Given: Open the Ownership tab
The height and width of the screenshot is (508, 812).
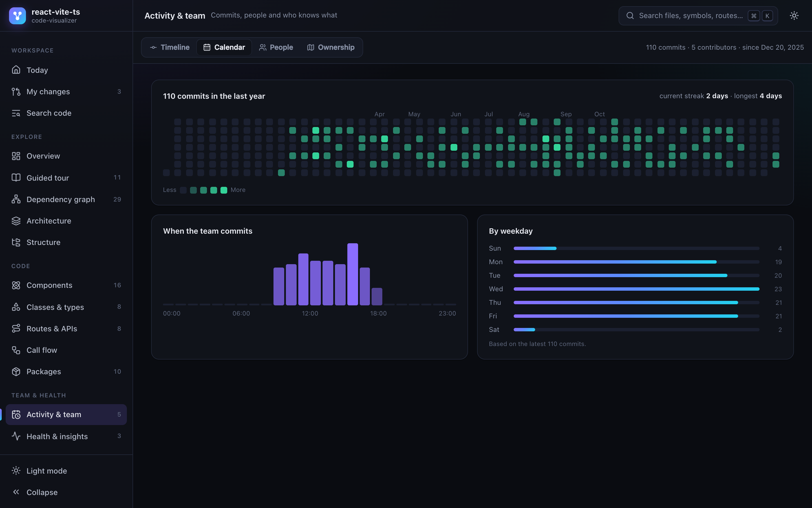Looking at the screenshot, I should click(x=331, y=47).
